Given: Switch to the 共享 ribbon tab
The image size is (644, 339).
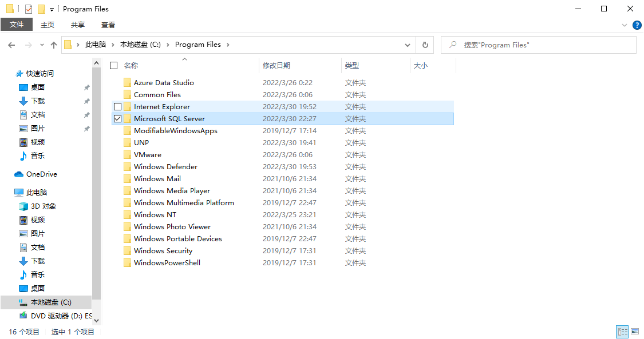Looking at the screenshot, I should pos(78,25).
